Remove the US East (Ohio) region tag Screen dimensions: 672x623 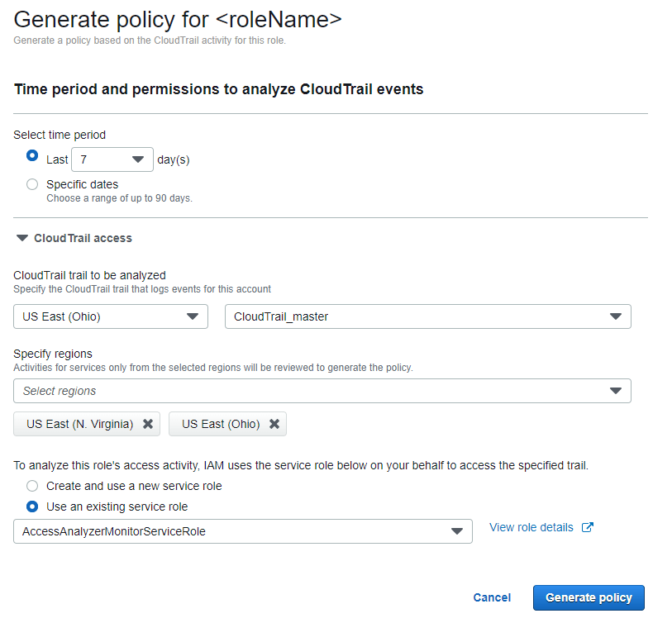(274, 423)
